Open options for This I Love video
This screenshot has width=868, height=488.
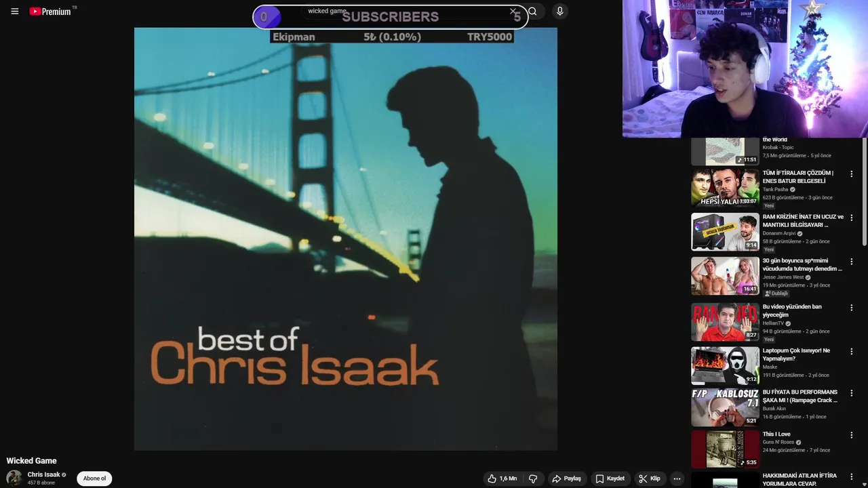[852, 435]
